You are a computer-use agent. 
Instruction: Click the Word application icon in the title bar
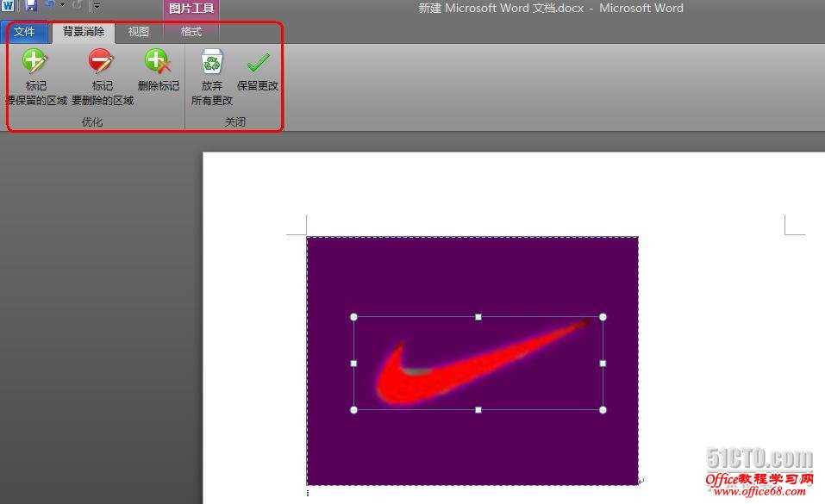[x=9, y=6]
